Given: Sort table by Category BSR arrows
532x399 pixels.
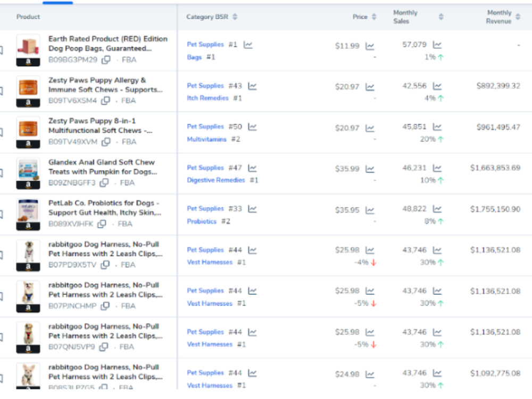Looking at the screenshot, I should tap(235, 16).
